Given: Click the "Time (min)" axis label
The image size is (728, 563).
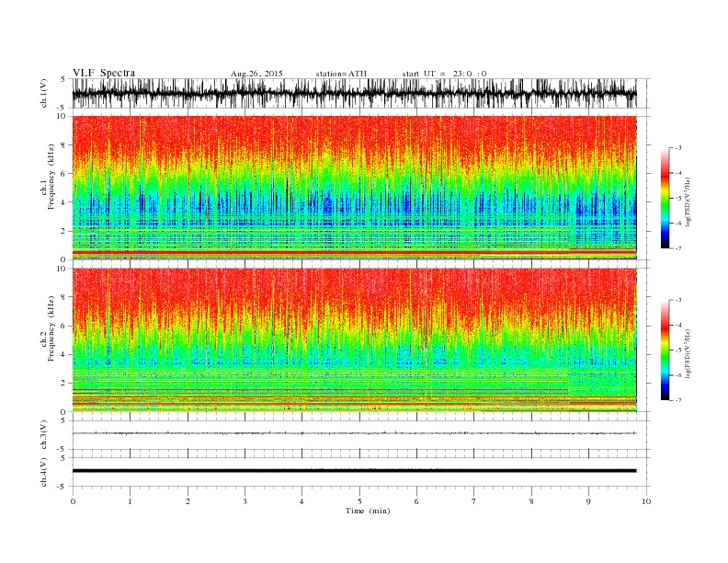Looking at the screenshot, I should (x=368, y=511).
